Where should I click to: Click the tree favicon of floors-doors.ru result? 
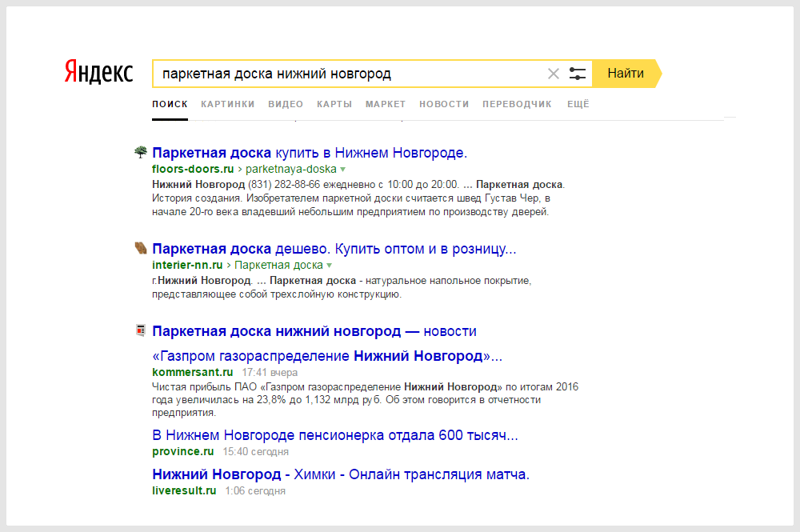[x=140, y=151]
